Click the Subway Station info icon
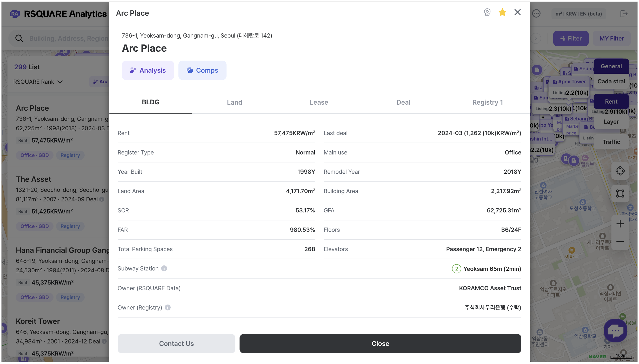 164,268
